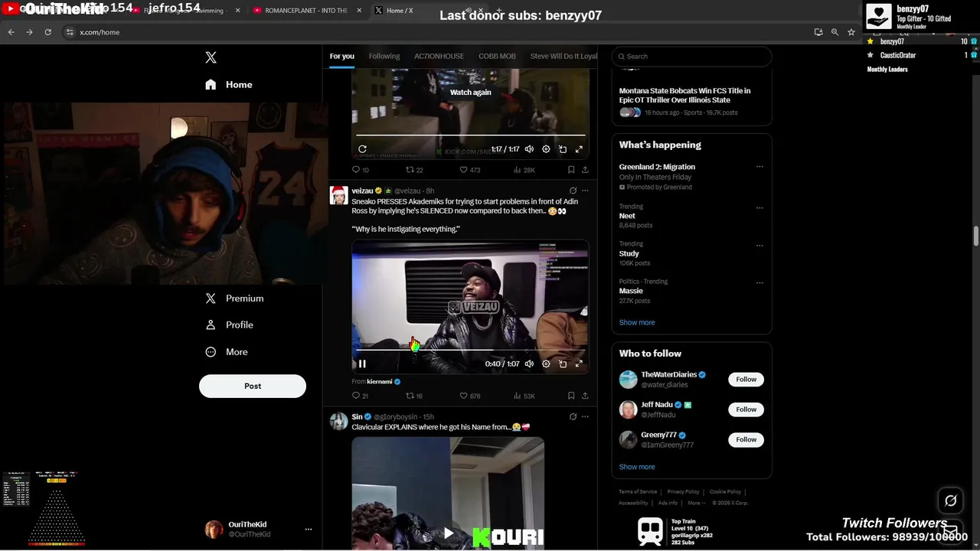The width and height of the screenshot is (980, 551).
Task: Open the Montana State Bobcats story
Action: (684, 95)
